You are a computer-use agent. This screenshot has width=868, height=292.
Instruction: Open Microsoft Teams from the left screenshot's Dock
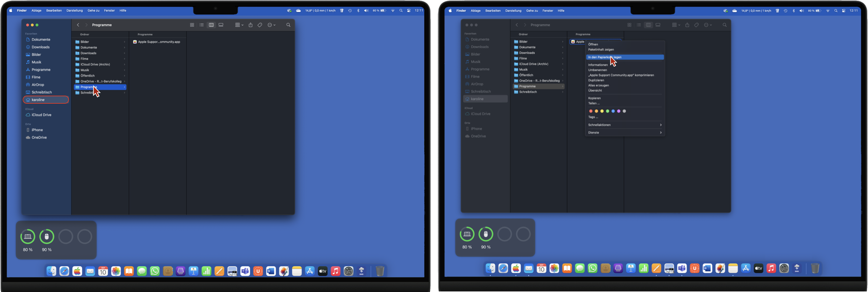point(245,271)
